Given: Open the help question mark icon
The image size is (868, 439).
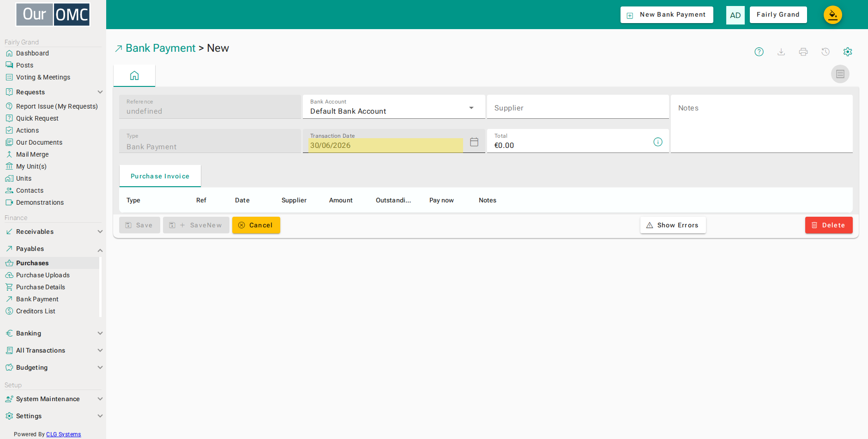Looking at the screenshot, I should pos(759,52).
